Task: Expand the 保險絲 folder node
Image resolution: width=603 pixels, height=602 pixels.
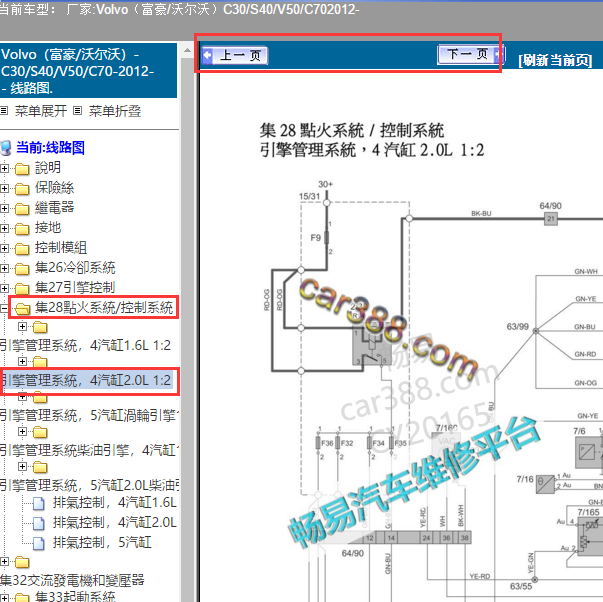Action: click(x=4, y=188)
